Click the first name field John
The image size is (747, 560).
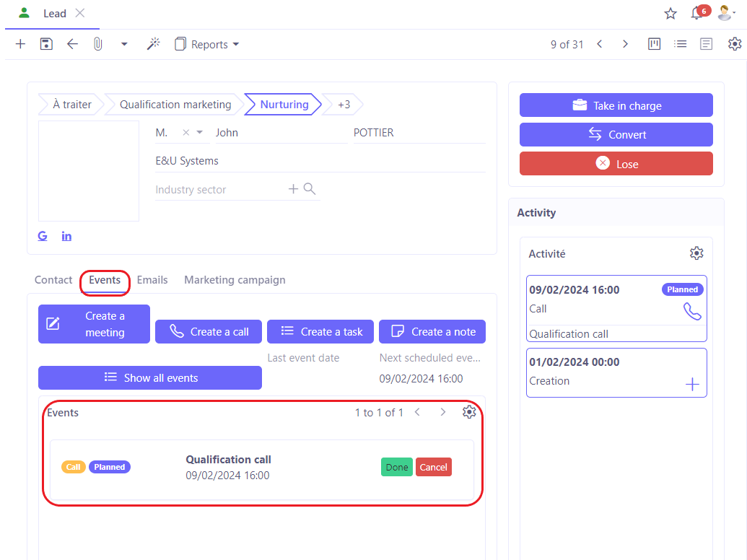[278, 133]
